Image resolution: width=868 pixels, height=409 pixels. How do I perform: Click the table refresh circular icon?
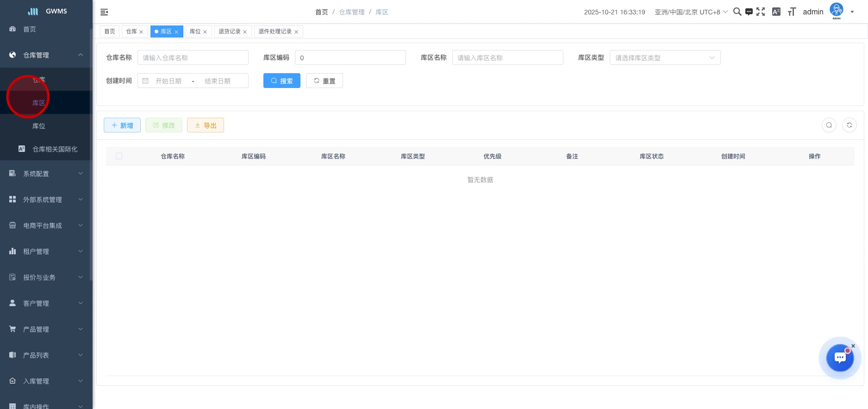[849, 125]
